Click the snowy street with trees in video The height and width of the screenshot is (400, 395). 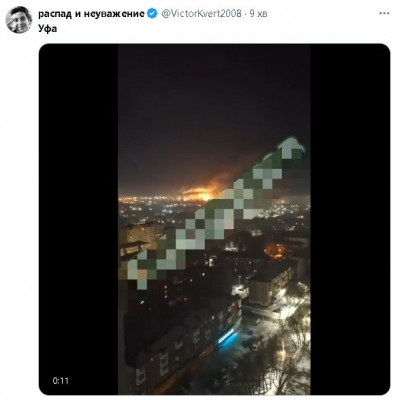click(x=283, y=347)
